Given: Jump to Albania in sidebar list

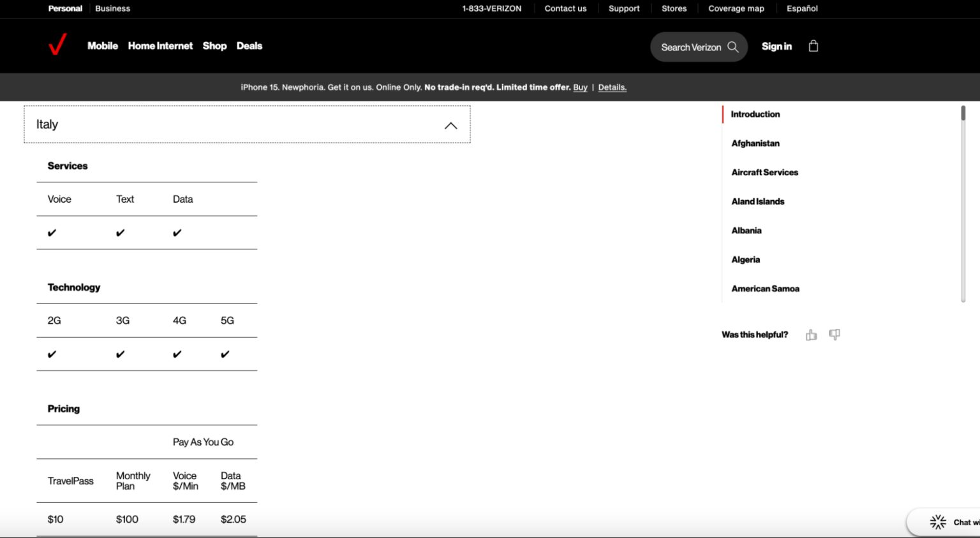Looking at the screenshot, I should [746, 231].
